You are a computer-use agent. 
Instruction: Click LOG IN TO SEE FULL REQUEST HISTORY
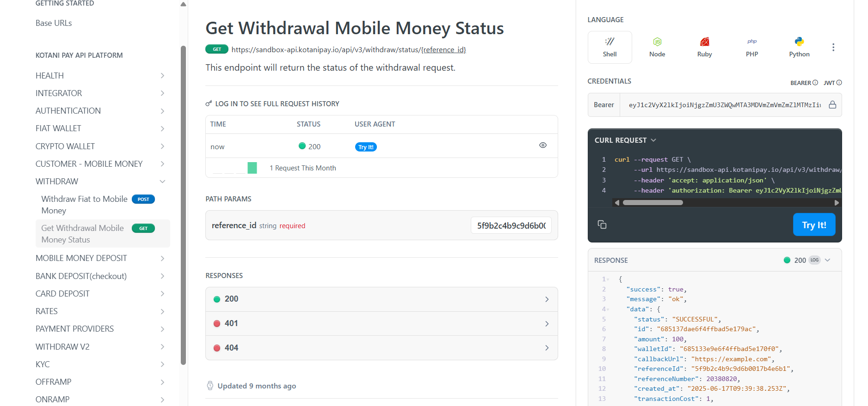pyautogui.click(x=277, y=104)
